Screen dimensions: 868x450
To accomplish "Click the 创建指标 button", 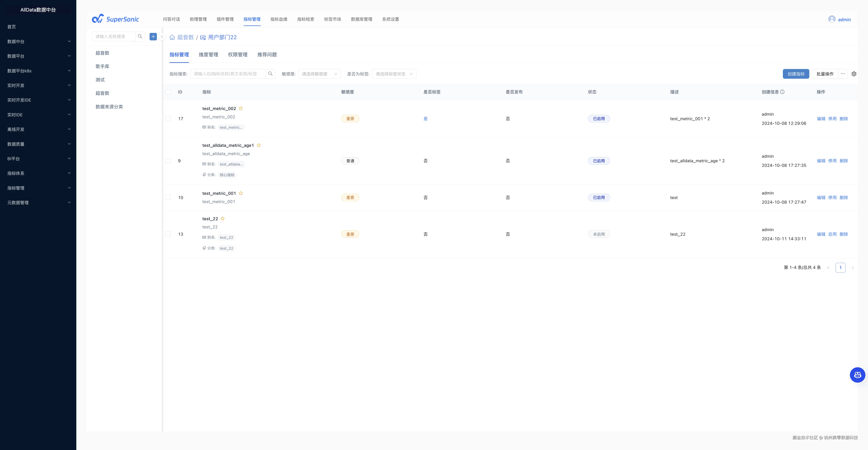I will (796, 74).
